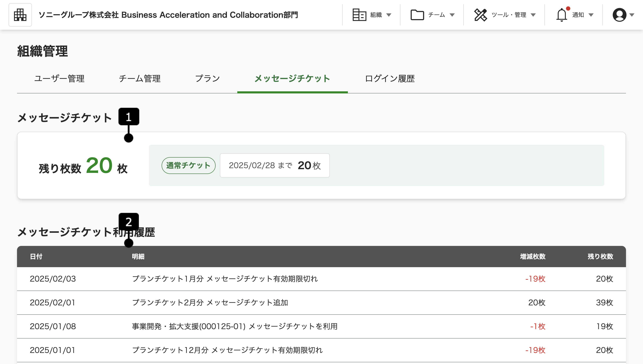Switch to the ログイン履歴 tab
643x364 pixels.
point(390,79)
